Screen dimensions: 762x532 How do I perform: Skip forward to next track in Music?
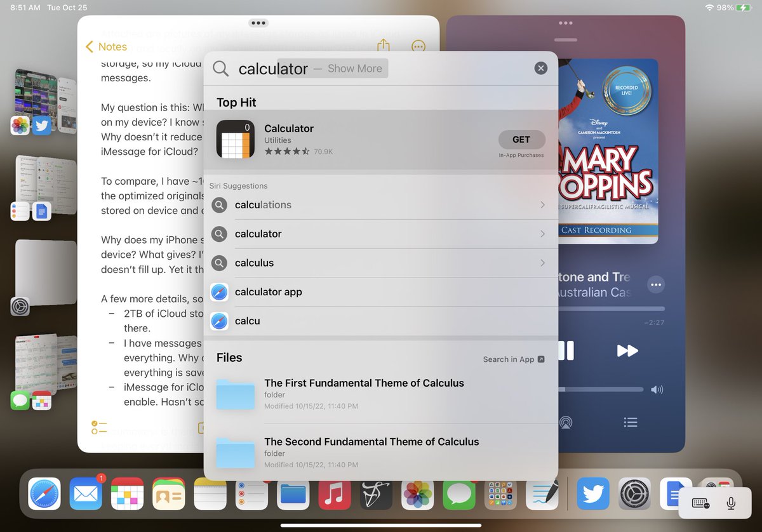pyautogui.click(x=627, y=350)
